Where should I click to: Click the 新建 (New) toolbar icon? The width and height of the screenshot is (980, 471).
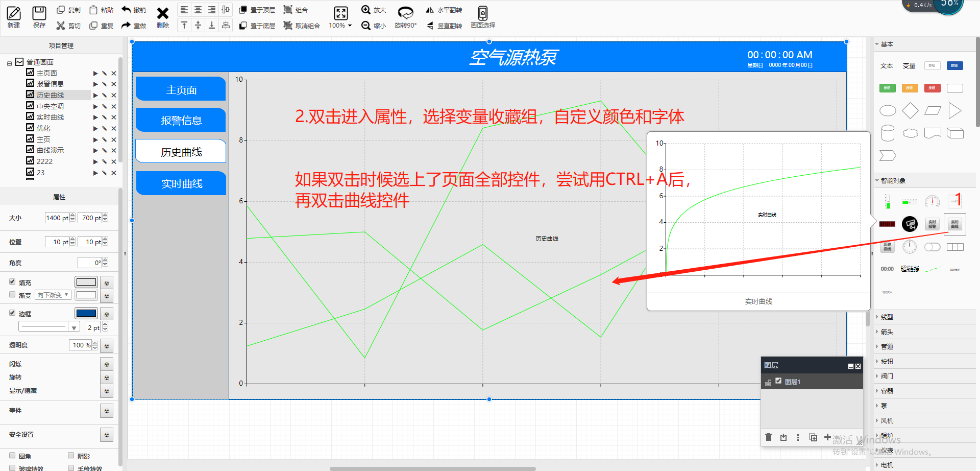click(14, 13)
